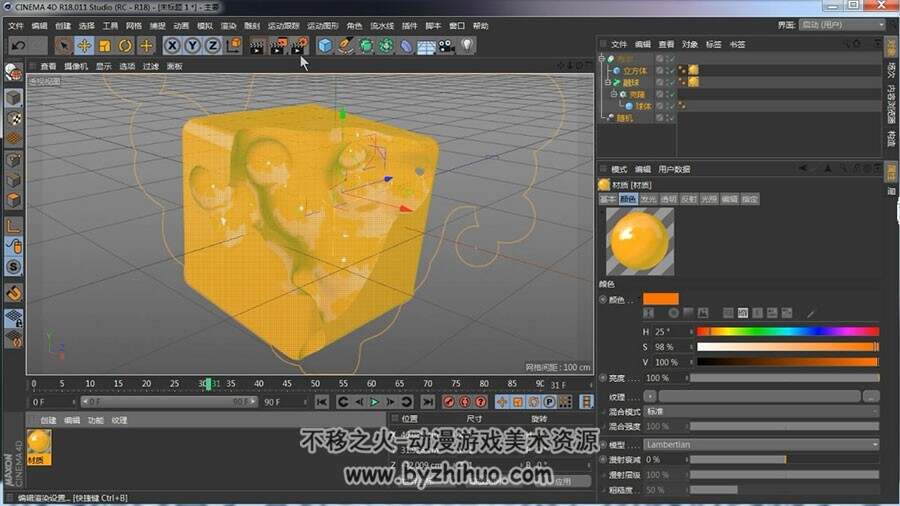Open the 渲染 menu

(228, 26)
